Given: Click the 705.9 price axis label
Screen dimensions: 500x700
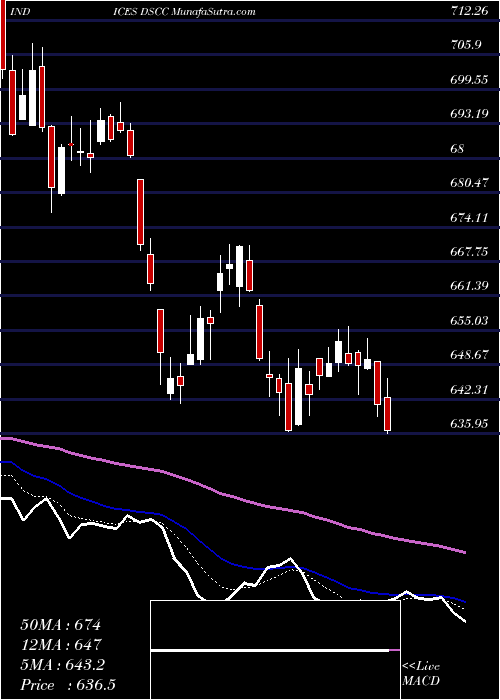Looking at the screenshot, I should coord(465,45).
